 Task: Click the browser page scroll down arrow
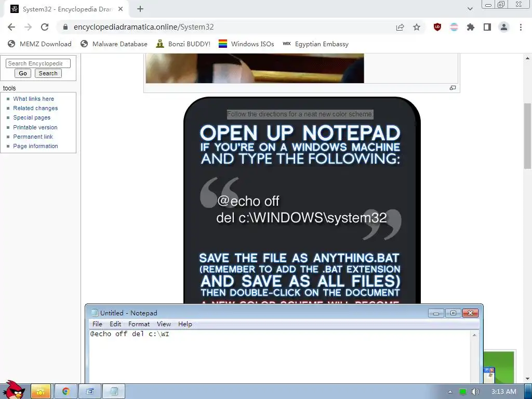[x=527, y=379]
